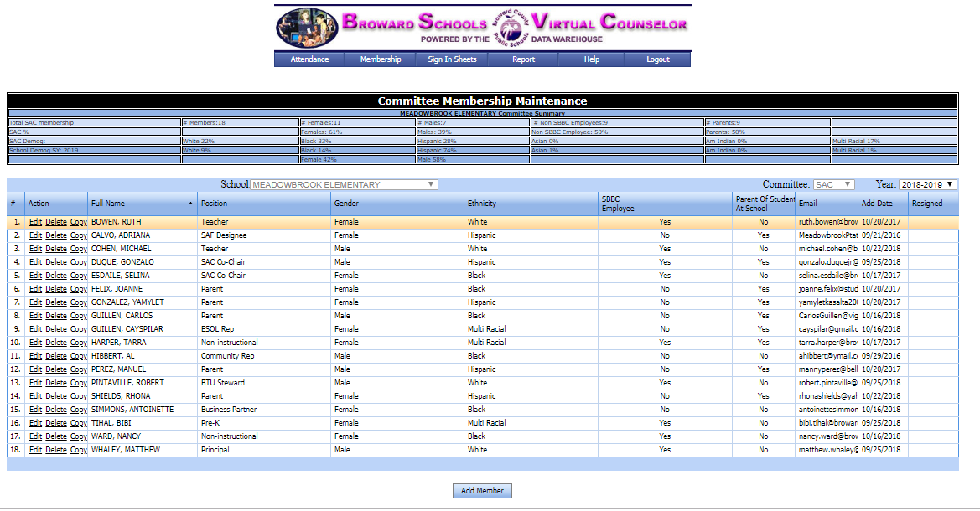Screen dimensions: 980x511
Task: Click Copy for COHEN, MICHAEL
Action: 79,249
